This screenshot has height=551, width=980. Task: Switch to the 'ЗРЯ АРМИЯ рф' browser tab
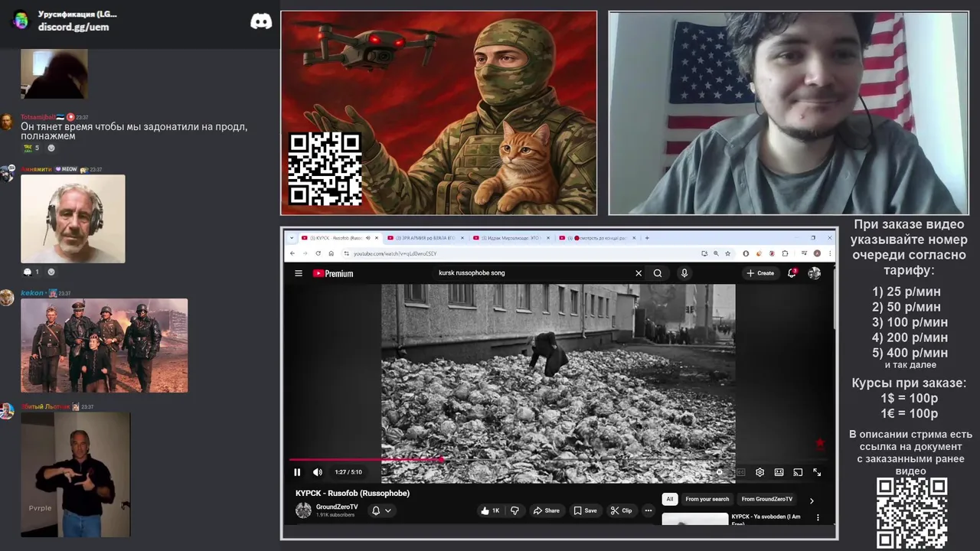pyautogui.click(x=426, y=238)
